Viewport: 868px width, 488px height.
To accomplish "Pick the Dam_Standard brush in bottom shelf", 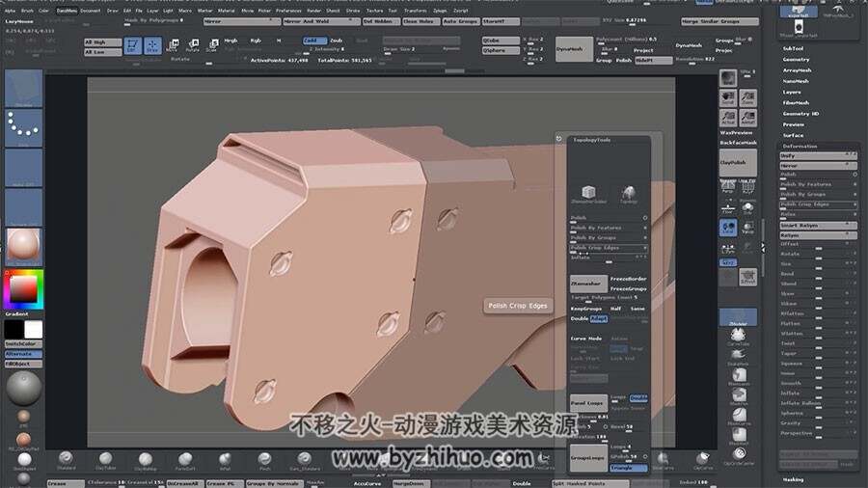I will (x=304, y=460).
